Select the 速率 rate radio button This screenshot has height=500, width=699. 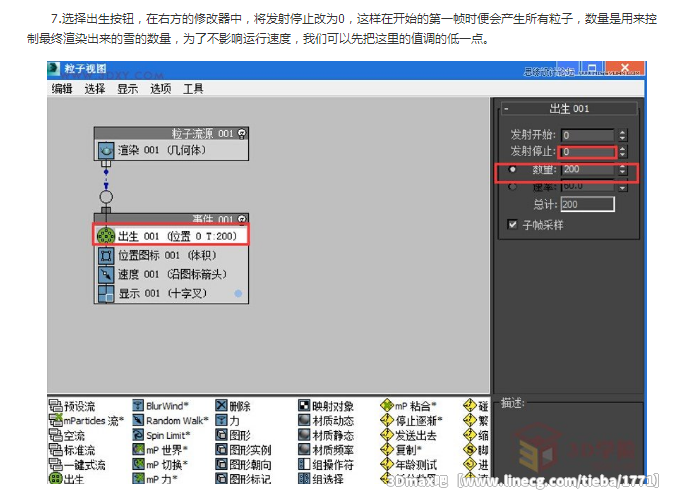pyautogui.click(x=512, y=187)
